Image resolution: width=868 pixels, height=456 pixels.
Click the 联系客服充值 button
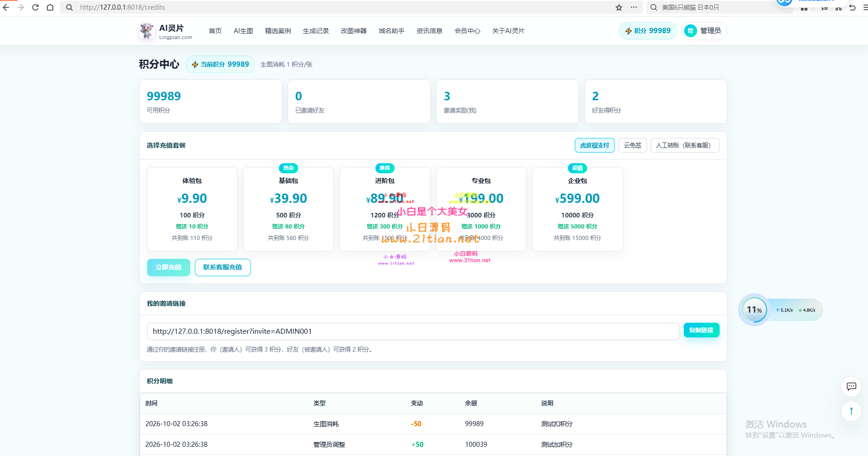(223, 268)
